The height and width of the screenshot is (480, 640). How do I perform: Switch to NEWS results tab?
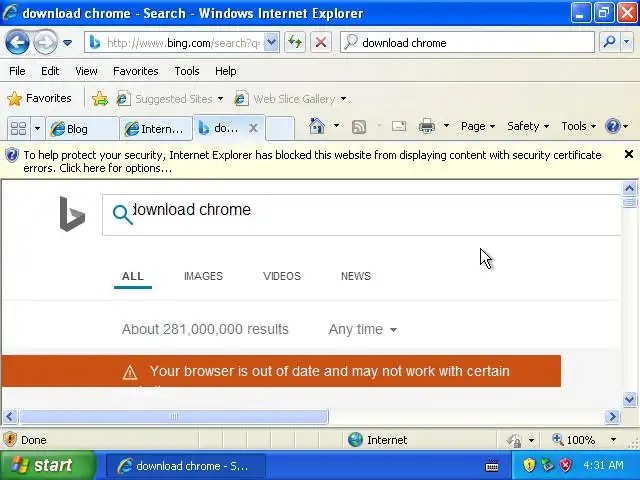coord(356,276)
